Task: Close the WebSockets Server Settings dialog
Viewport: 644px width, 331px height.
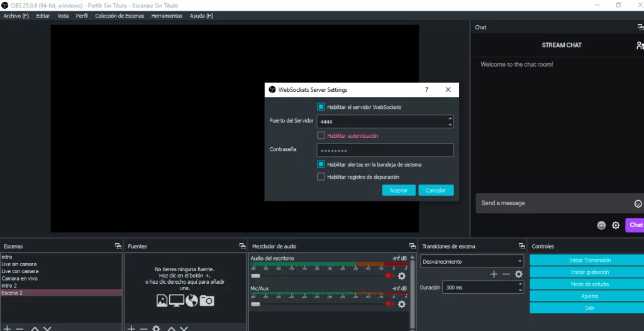Action: click(x=448, y=89)
